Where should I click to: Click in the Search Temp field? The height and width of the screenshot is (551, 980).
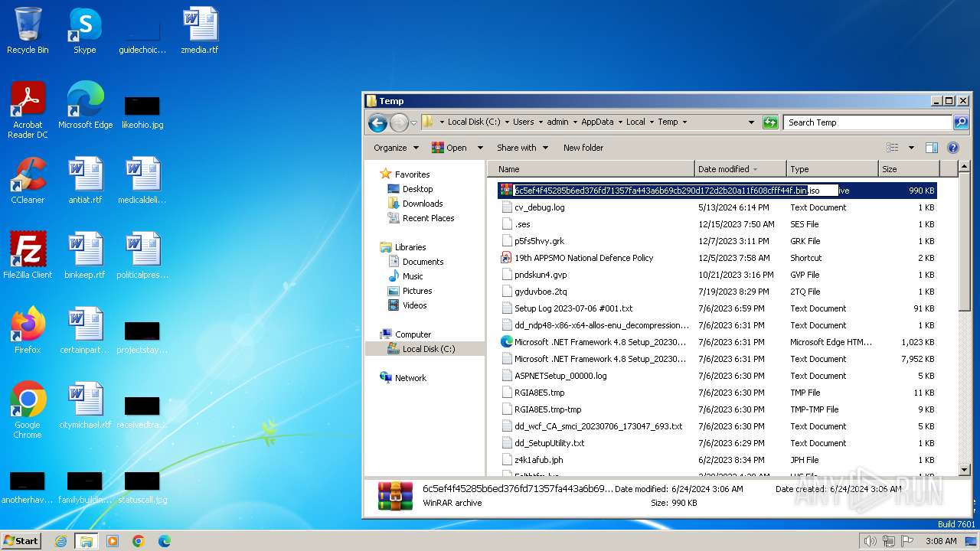(x=867, y=122)
